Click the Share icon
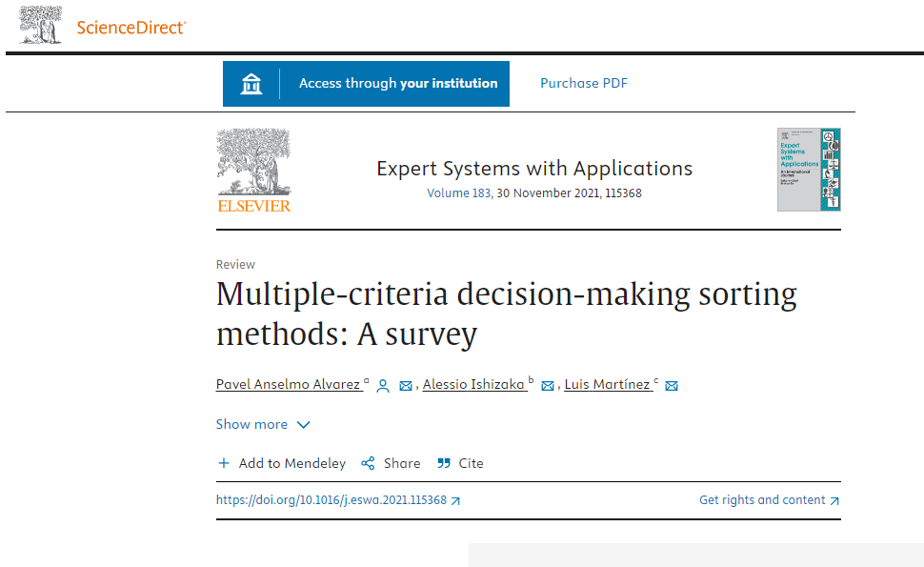The image size is (924, 567). [368, 464]
